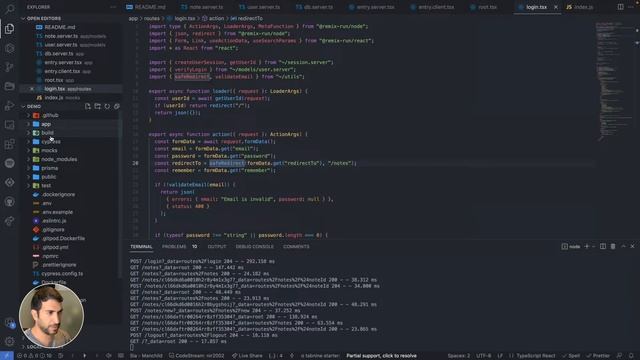The width and height of the screenshot is (640, 360).
Task: Open the Accounts icon in activity bar
Action: pos(9,322)
